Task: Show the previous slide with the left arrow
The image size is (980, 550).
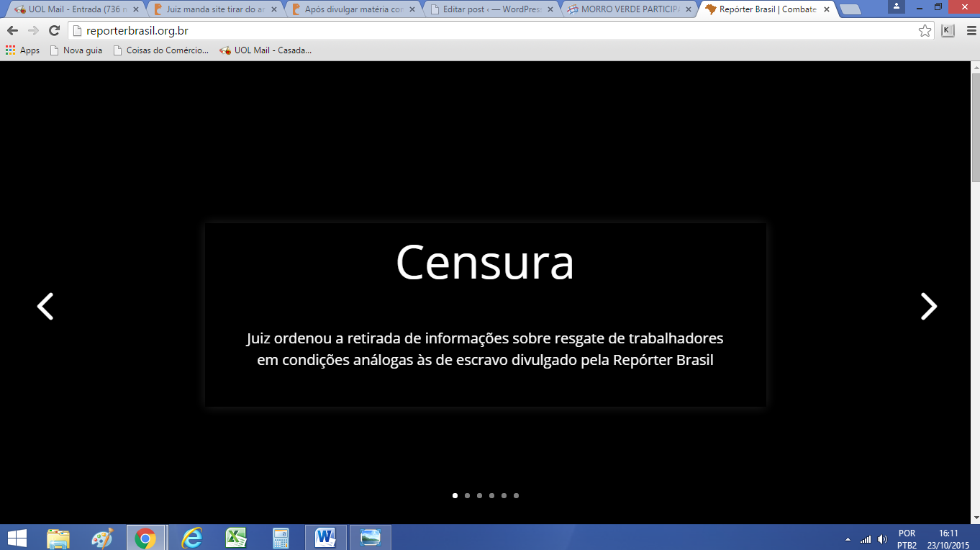Action: pyautogui.click(x=45, y=307)
